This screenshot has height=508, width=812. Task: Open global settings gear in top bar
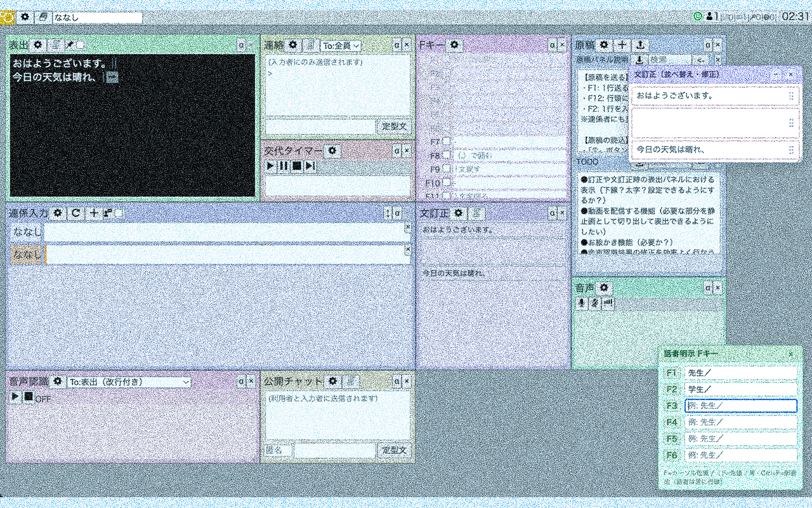25,17
